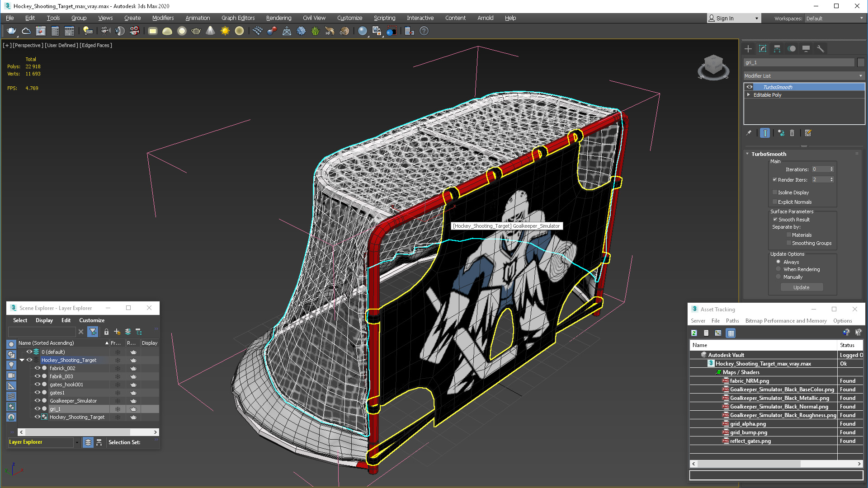
Task: Toggle Smooth Result checkbox
Action: 775,219
